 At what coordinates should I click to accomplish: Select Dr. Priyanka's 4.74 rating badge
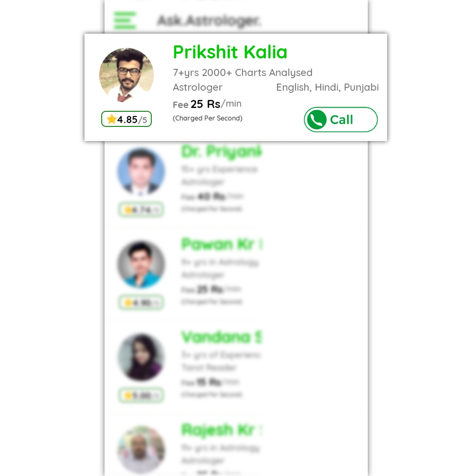click(141, 210)
